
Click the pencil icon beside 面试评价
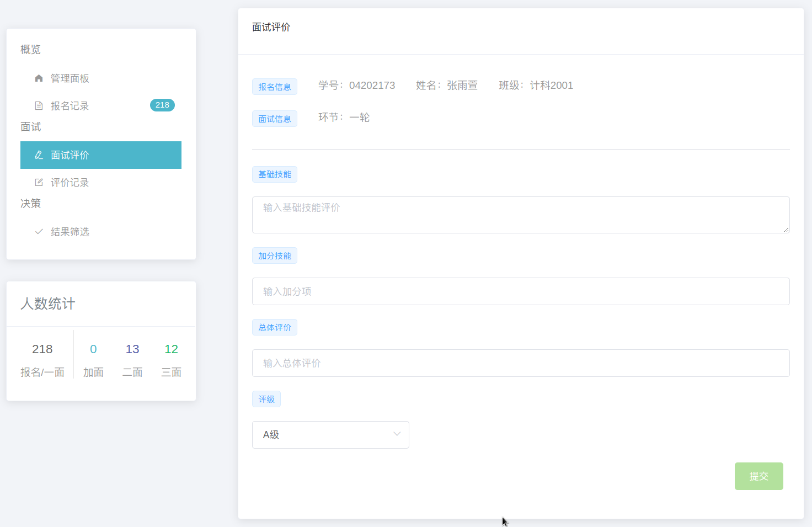(x=39, y=155)
